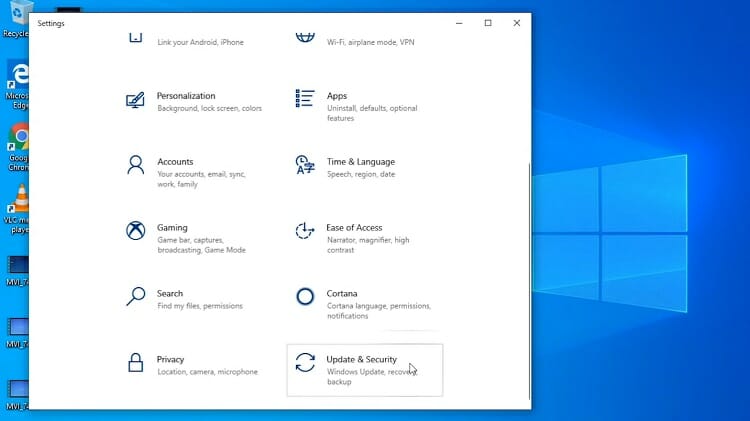Screen dimensions: 750x421
Task: Click the Search settings heading
Action: (x=170, y=293)
